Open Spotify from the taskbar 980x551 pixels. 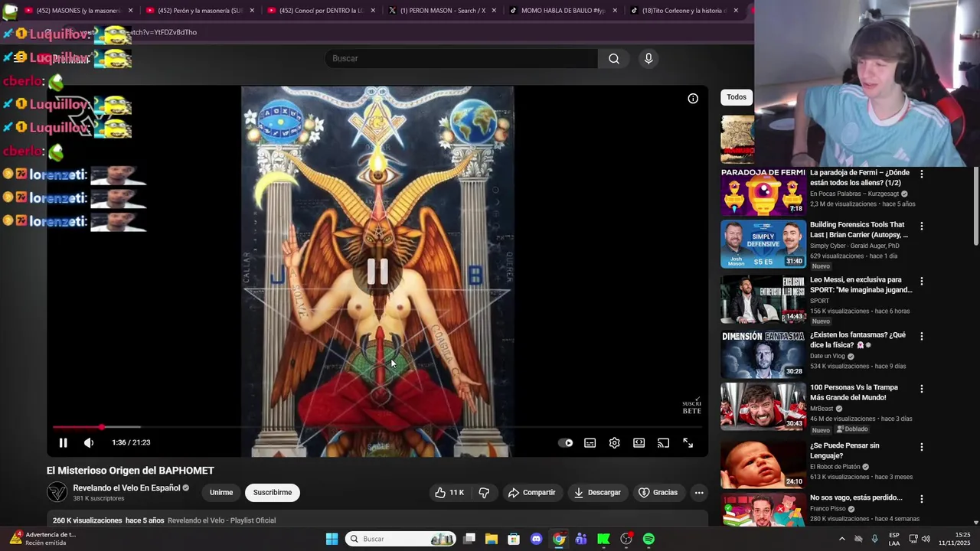pos(648,539)
